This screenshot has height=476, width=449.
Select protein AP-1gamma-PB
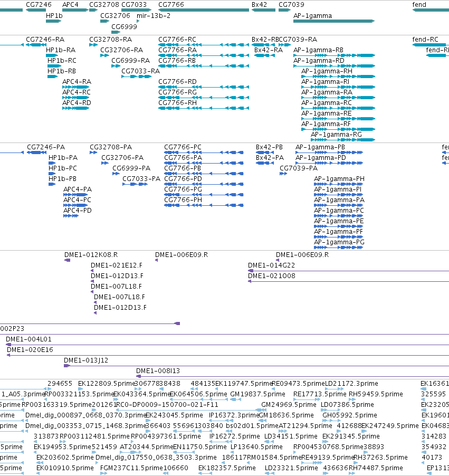pyautogui.click(x=320, y=147)
